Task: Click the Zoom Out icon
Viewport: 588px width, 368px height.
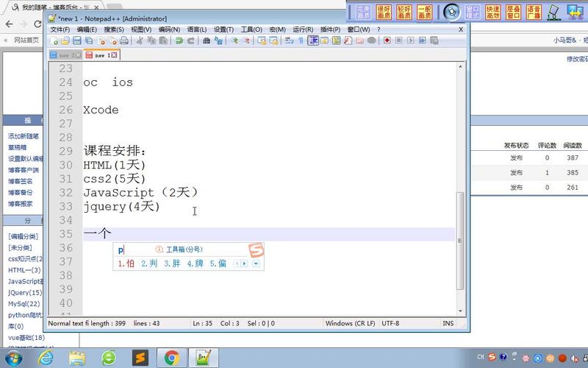Action: click(x=246, y=40)
